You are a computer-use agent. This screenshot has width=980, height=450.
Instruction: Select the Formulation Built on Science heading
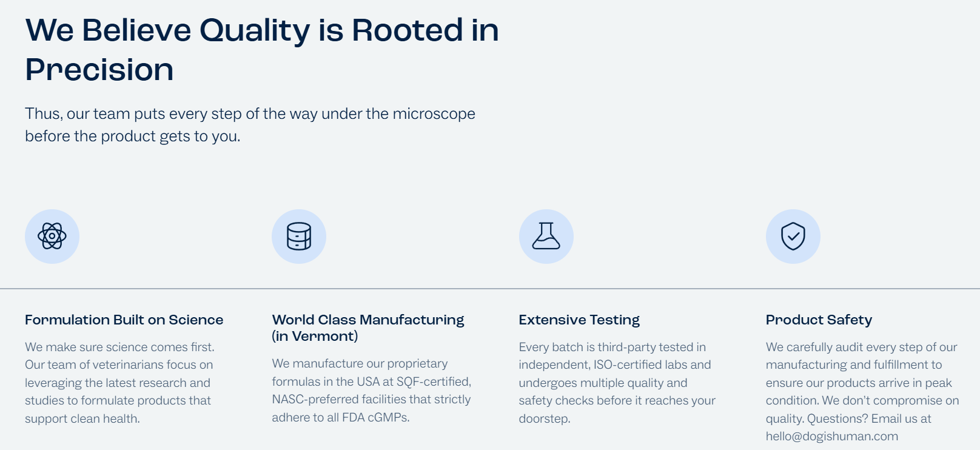[124, 320]
